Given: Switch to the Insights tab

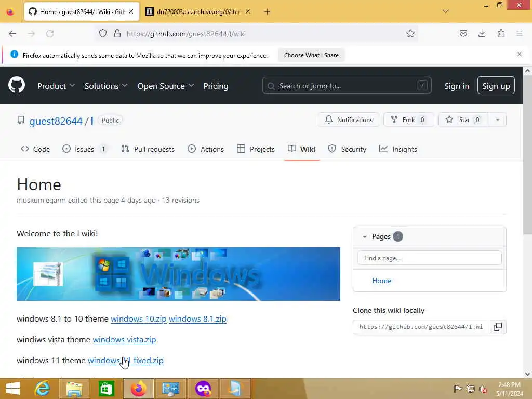Looking at the screenshot, I should [398, 149].
